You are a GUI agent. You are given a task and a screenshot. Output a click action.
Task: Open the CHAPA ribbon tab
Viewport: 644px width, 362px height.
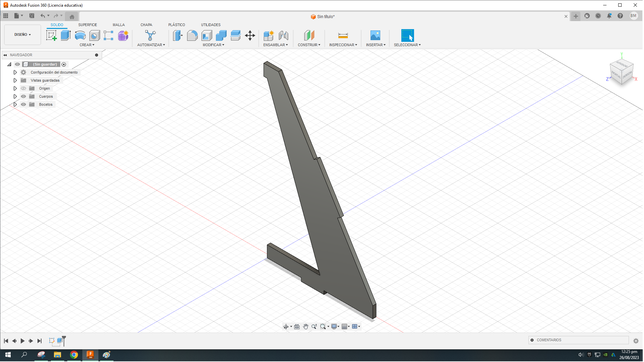click(x=146, y=24)
